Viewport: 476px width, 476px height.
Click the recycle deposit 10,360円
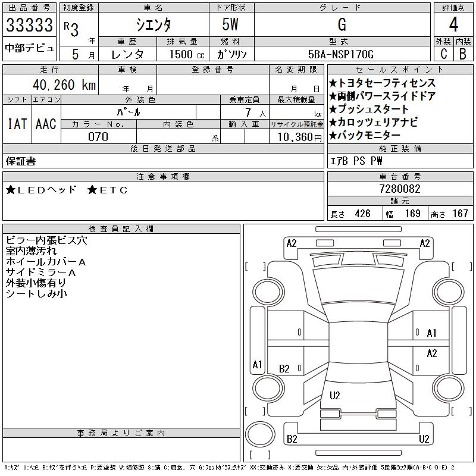click(x=300, y=137)
